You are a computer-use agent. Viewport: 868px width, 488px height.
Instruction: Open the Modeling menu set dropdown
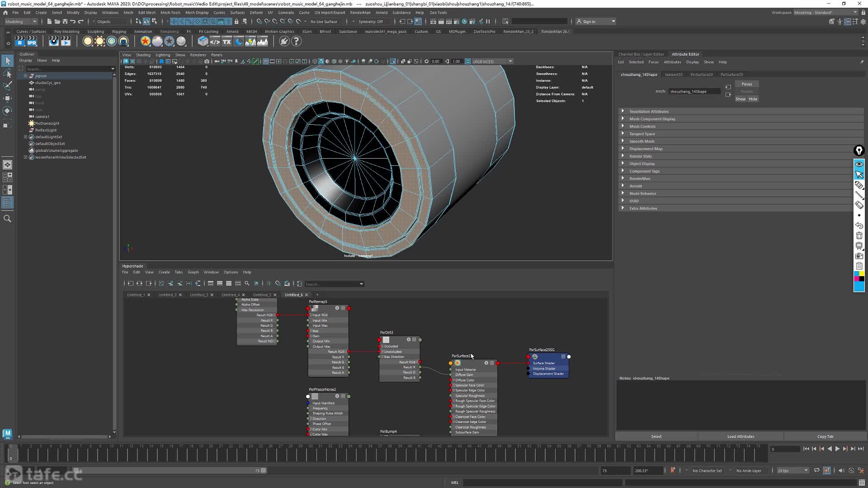(x=21, y=22)
